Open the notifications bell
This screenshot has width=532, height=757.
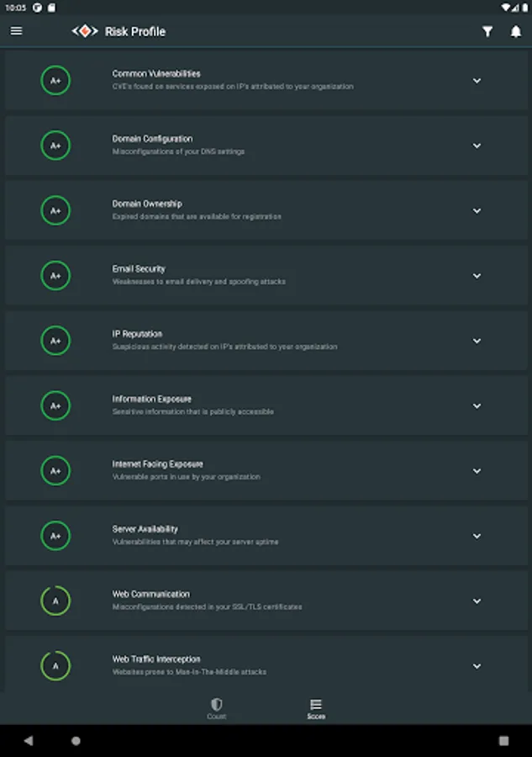click(516, 31)
